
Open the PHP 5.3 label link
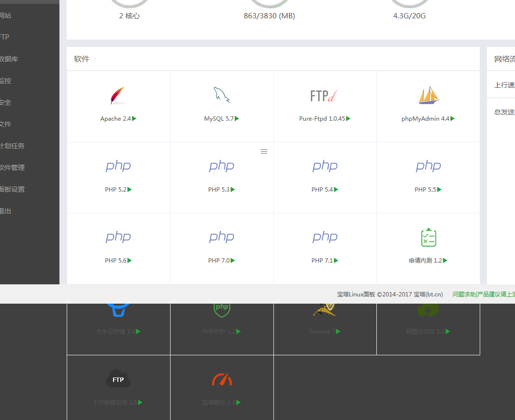219,190
